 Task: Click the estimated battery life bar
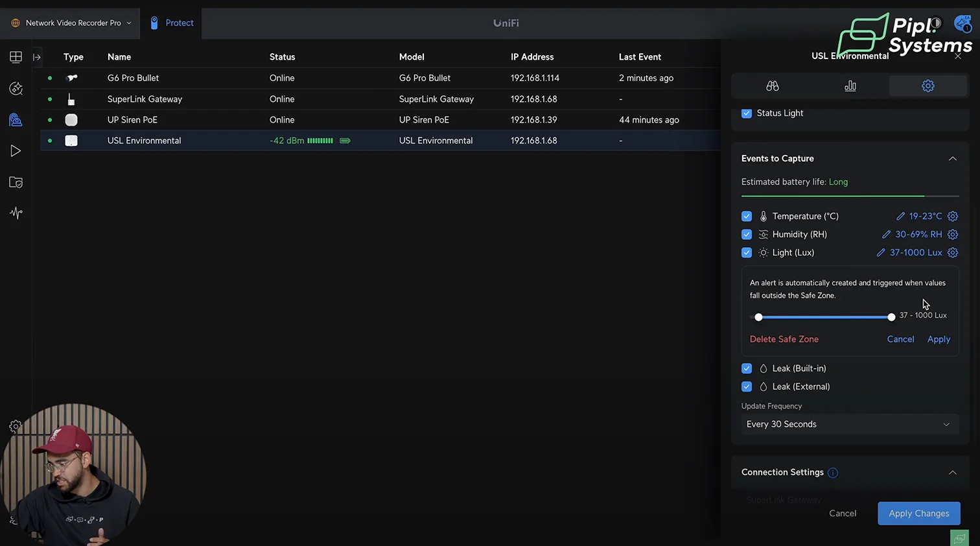point(850,196)
